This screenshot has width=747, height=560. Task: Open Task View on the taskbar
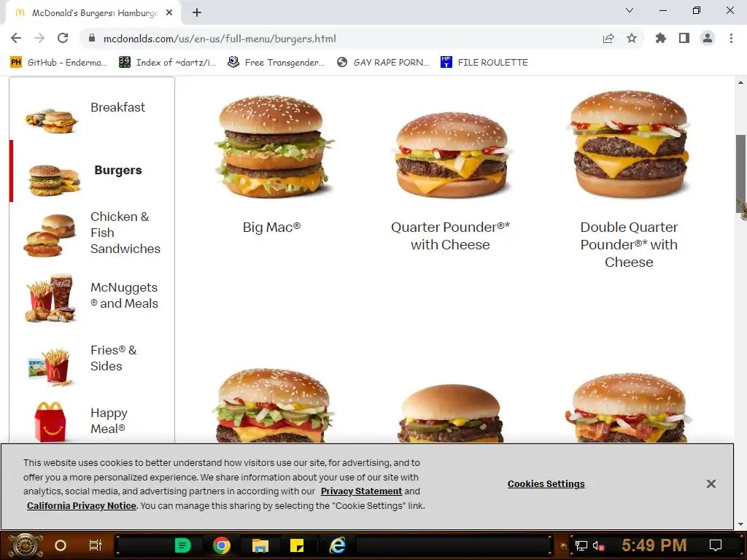click(96, 545)
